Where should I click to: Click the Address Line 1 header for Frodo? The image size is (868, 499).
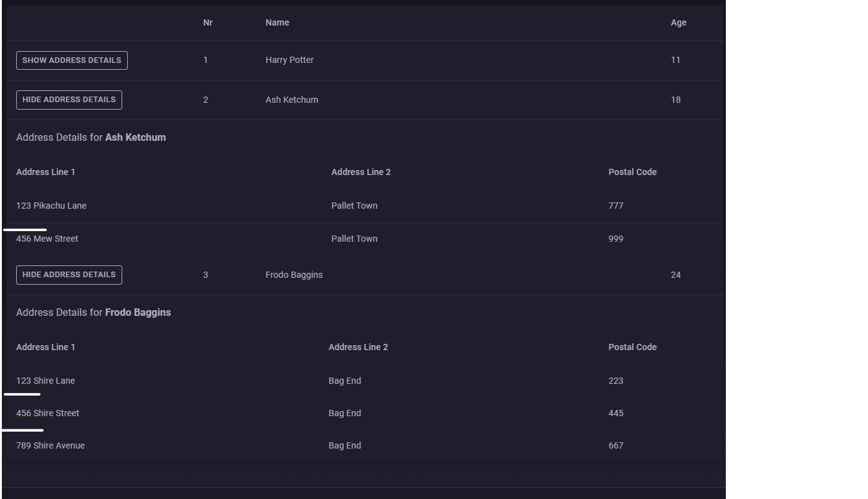coord(46,347)
